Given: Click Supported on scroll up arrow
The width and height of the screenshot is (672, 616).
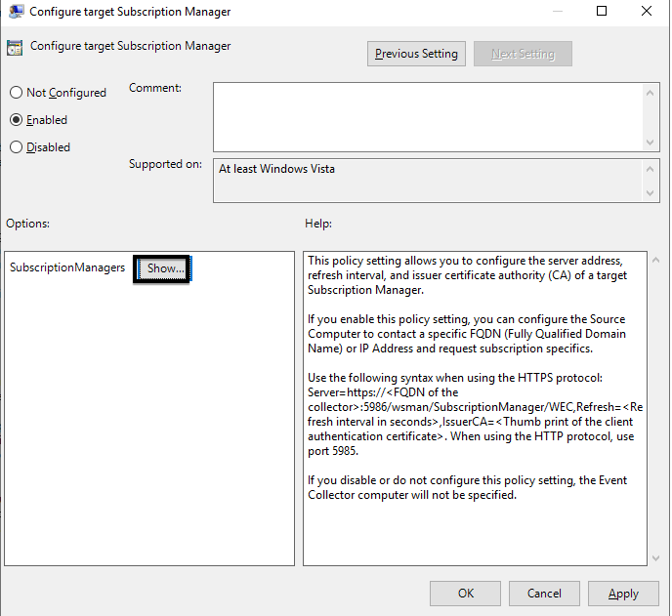Looking at the screenshot, I should (x=650, y=169).
